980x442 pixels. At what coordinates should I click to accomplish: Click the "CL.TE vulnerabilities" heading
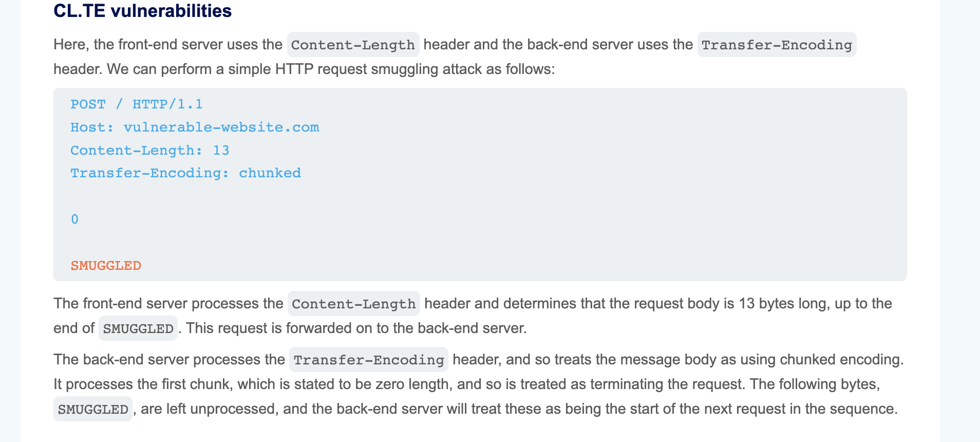click(142, 11)
